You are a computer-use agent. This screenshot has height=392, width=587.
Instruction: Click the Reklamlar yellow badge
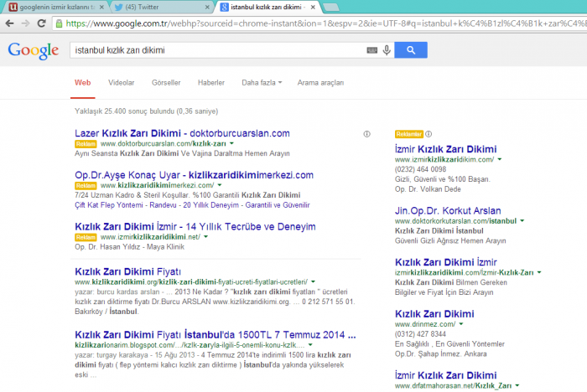409,134
